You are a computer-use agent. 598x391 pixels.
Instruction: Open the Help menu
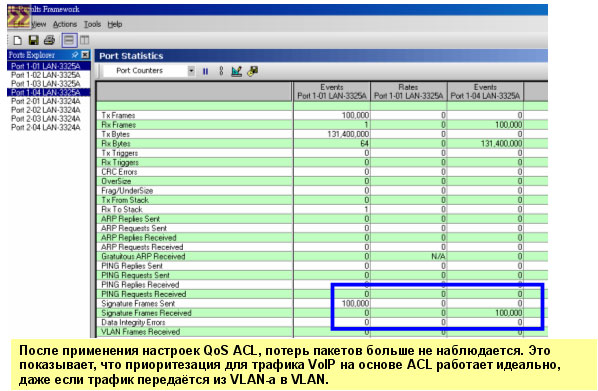[x=115, y=24]
